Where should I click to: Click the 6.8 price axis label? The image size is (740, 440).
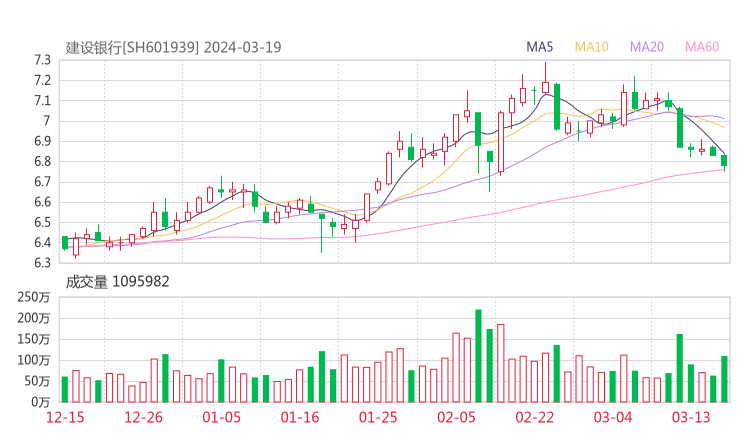pyautogui.click(x=42, y=161)
